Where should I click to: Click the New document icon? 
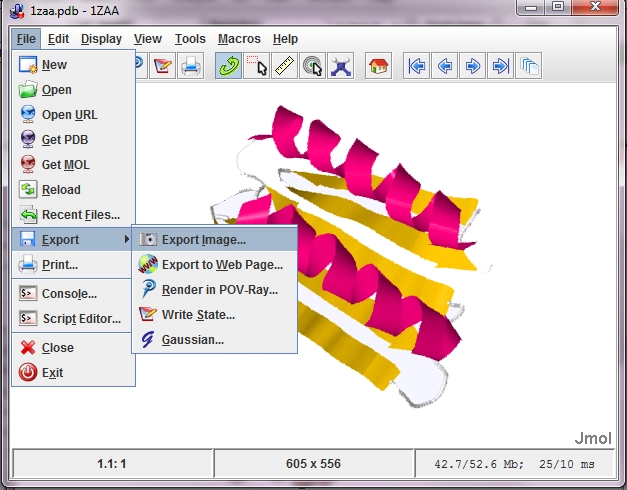click(28, 64)
